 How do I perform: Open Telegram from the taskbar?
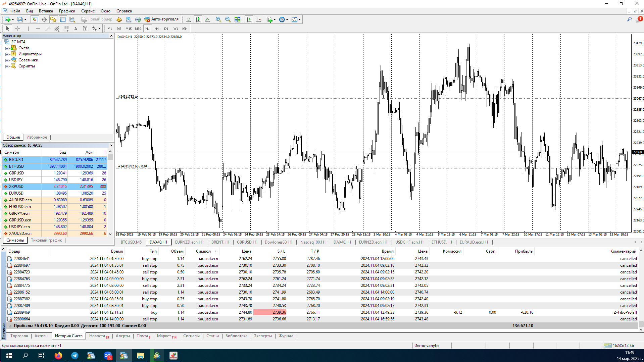coord(75,356)
